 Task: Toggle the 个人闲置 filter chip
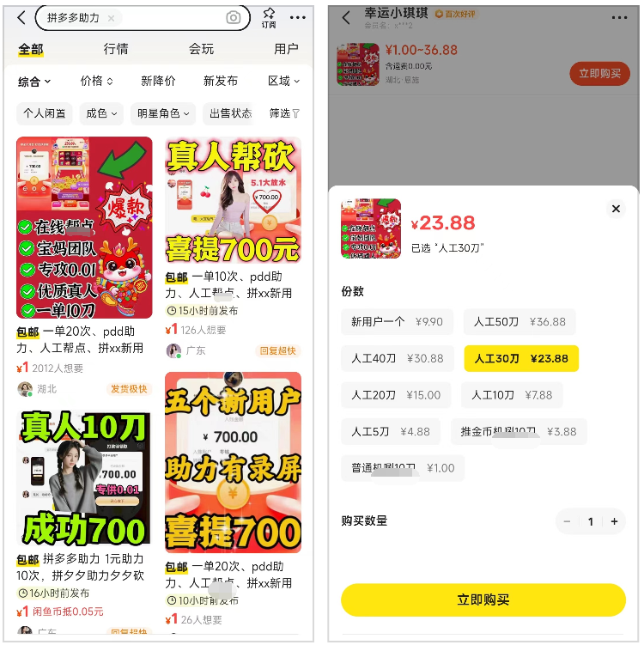tap(45, 113)
